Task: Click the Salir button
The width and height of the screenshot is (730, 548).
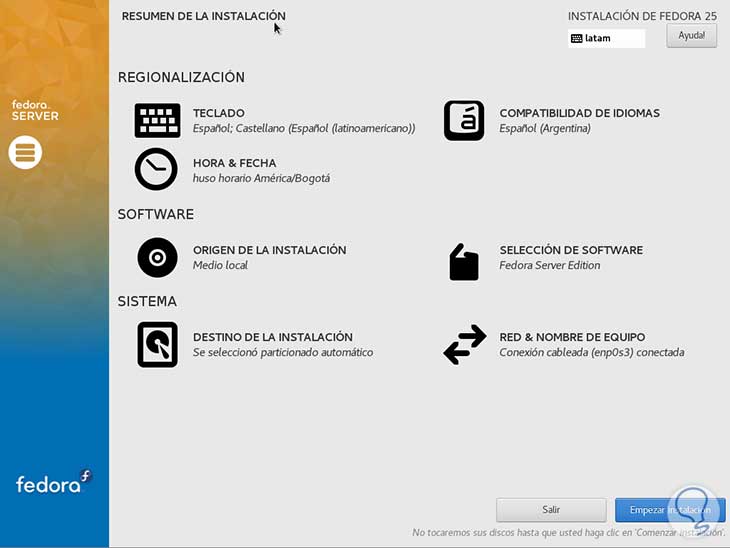Action: (551, 510)
